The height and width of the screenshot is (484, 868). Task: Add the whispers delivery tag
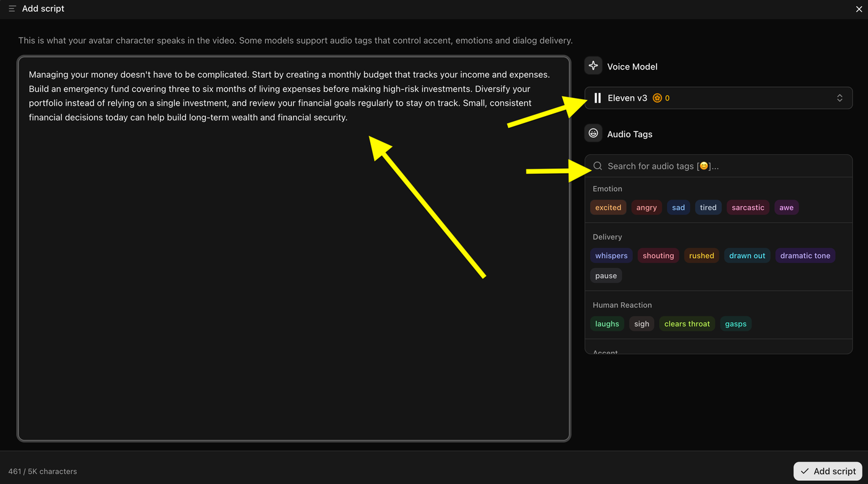pyautogui.click(x=611, y=256)
